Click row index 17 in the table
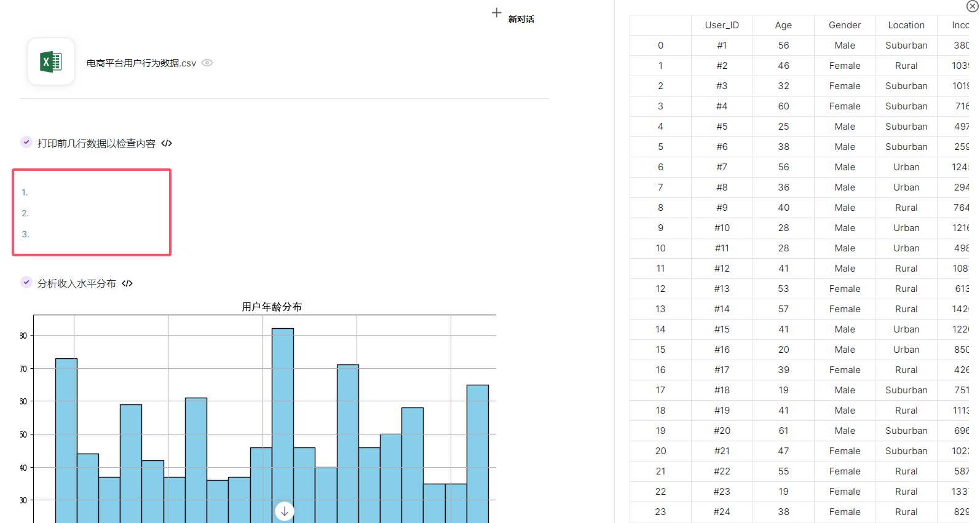Viewport: 980px width, 523px height. pos(660,390)
